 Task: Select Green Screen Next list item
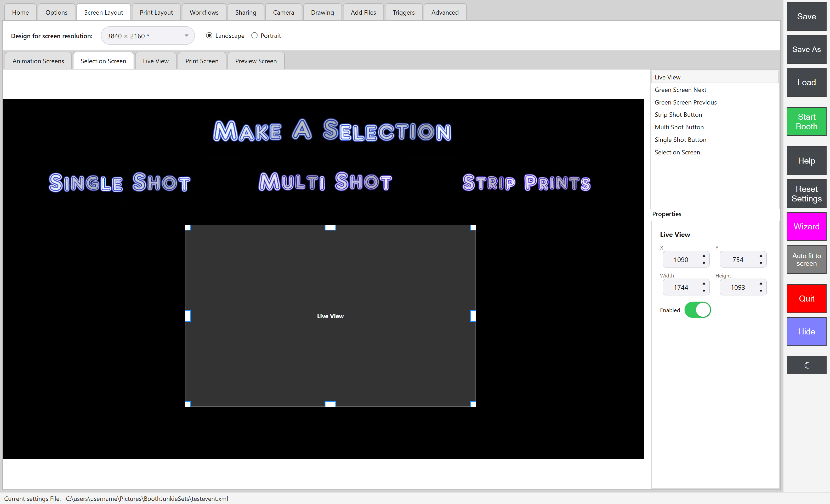pyautogui.click(x=714, y=90)
